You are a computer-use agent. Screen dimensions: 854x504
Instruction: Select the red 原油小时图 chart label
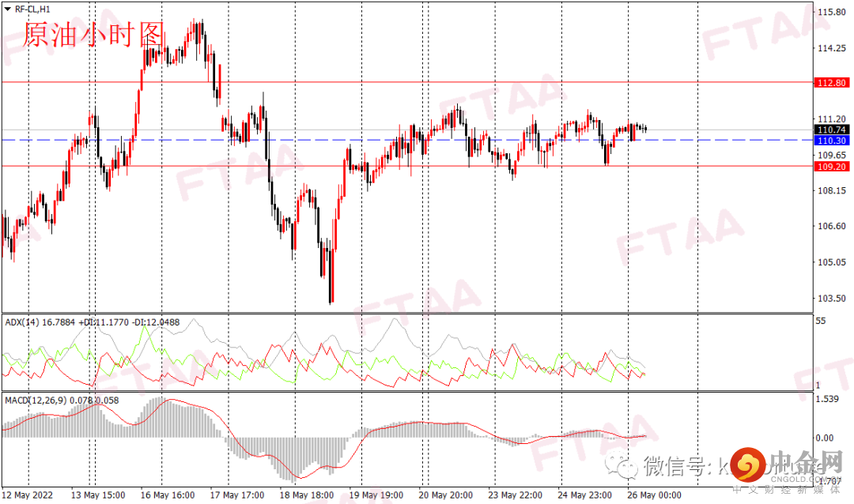[x=93, y=35]
